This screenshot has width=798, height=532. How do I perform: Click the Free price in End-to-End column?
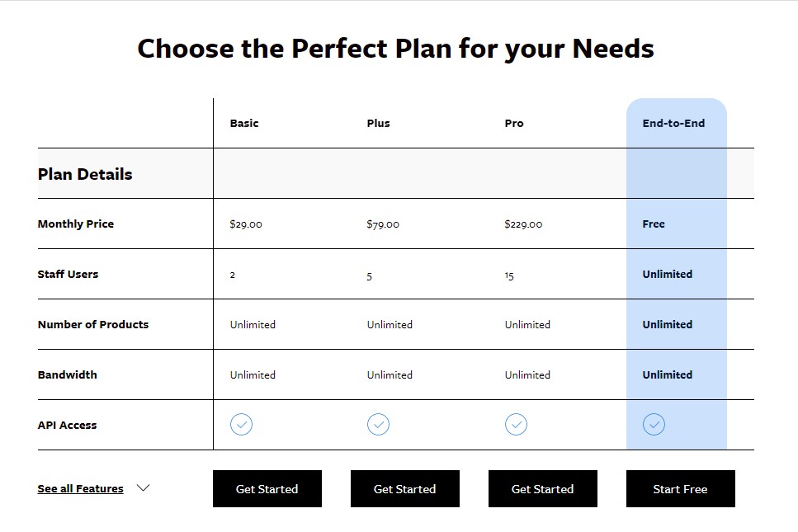(x=654, y=224)
